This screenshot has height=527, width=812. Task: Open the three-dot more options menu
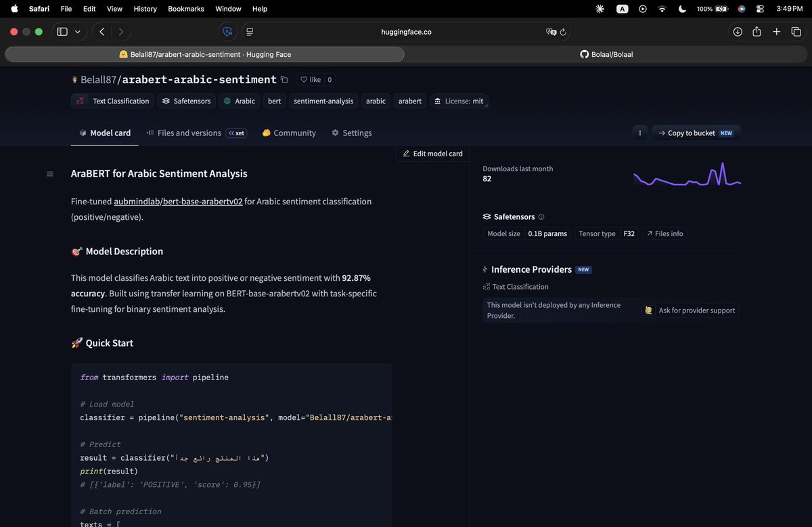(640, 133)
